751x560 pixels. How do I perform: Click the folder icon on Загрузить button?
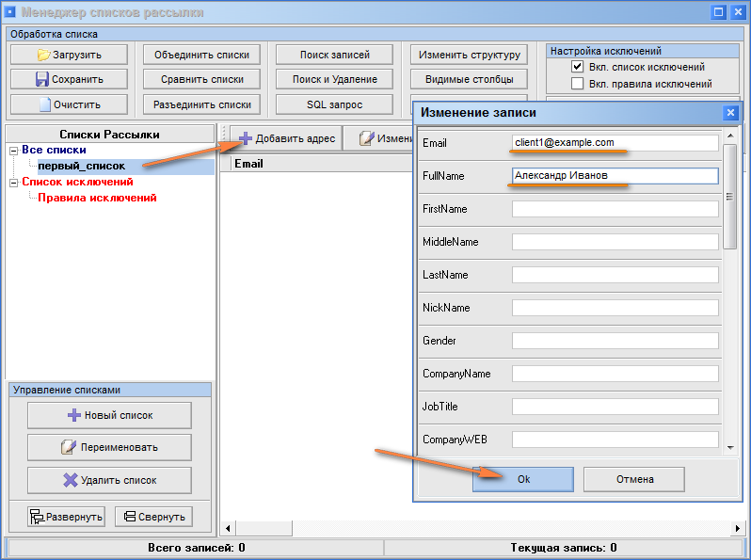click(43, 55)
